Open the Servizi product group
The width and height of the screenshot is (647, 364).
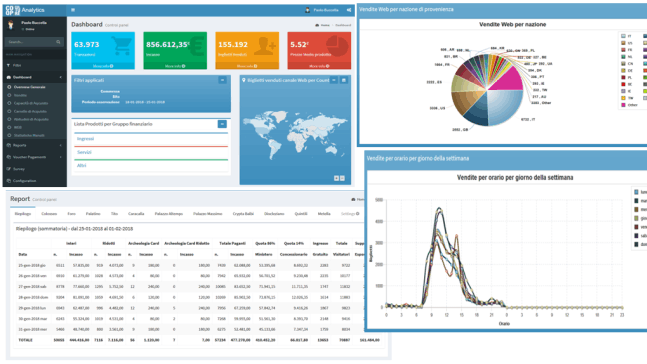[84, 152]
